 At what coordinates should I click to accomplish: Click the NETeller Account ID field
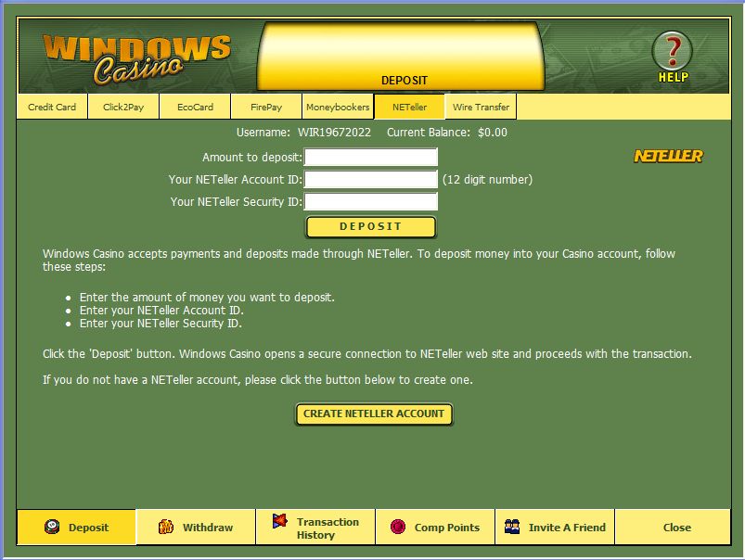(x=370, y=180)
